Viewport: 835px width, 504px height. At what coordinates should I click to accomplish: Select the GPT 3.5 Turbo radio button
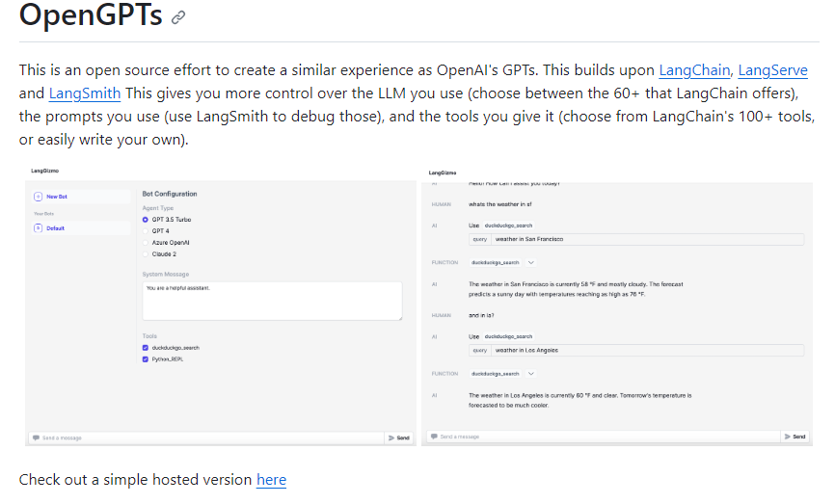(146, 220)
